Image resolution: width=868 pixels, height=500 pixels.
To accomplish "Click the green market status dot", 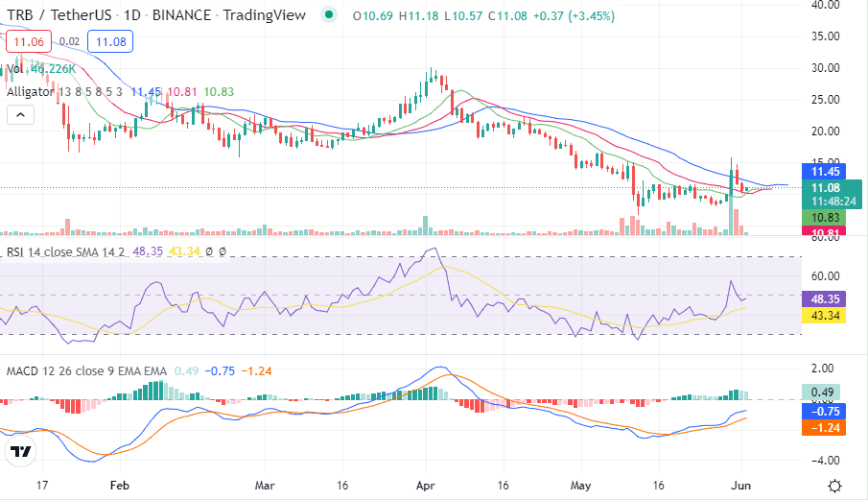I will pos(329,15).
